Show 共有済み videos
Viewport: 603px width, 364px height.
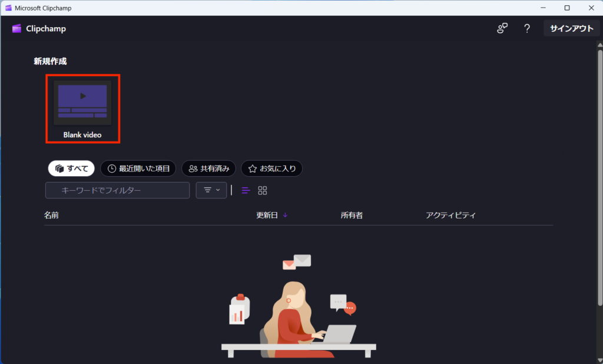point(208,168)
